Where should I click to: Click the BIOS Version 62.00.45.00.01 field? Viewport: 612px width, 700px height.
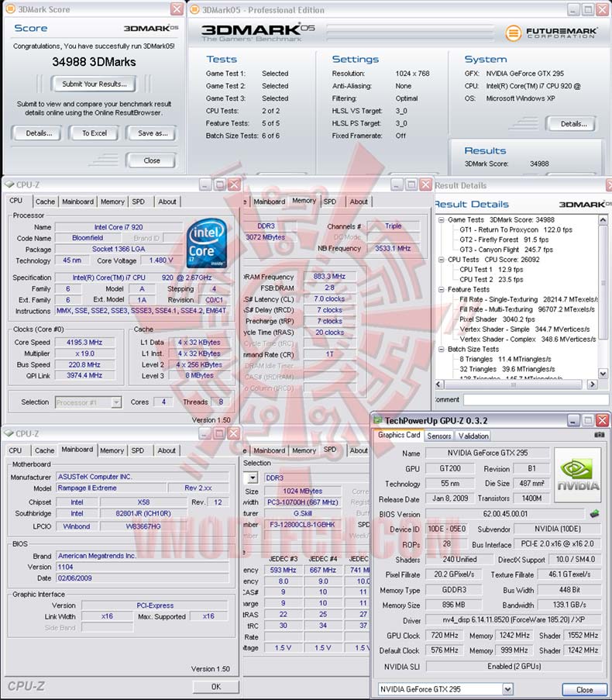[504, 514]
